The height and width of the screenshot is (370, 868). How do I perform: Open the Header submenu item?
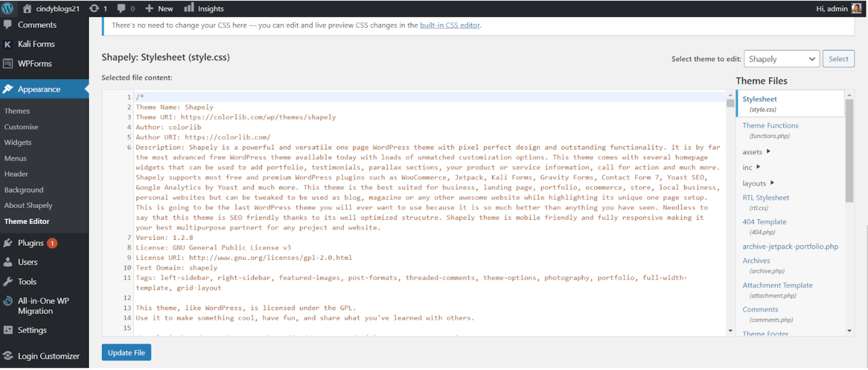point(16,174)
